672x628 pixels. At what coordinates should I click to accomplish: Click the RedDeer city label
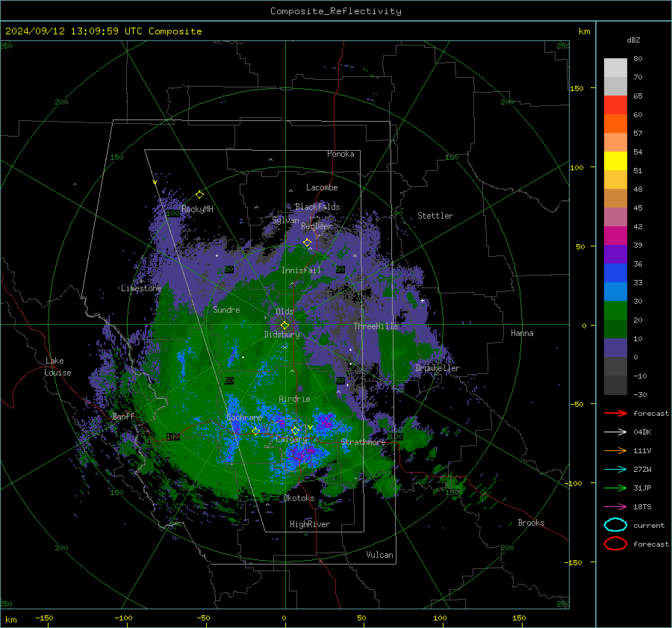tap(317, 226)
